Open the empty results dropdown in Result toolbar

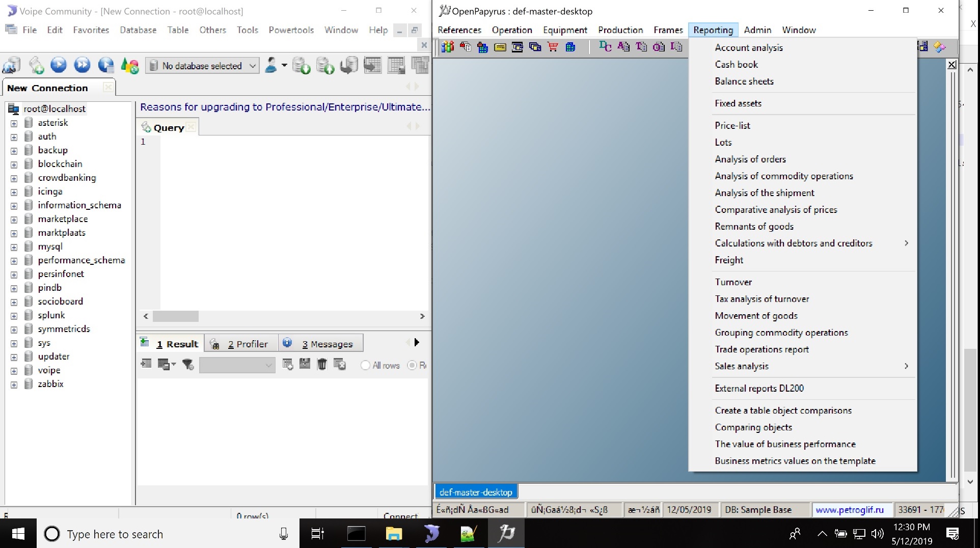coord(237,365)
